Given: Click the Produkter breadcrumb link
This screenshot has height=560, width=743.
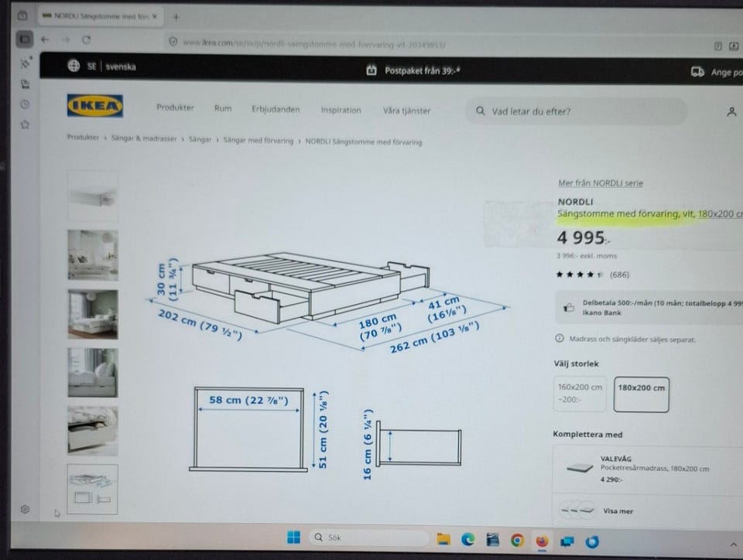Looking at the screenshot, I should [83, 137].
